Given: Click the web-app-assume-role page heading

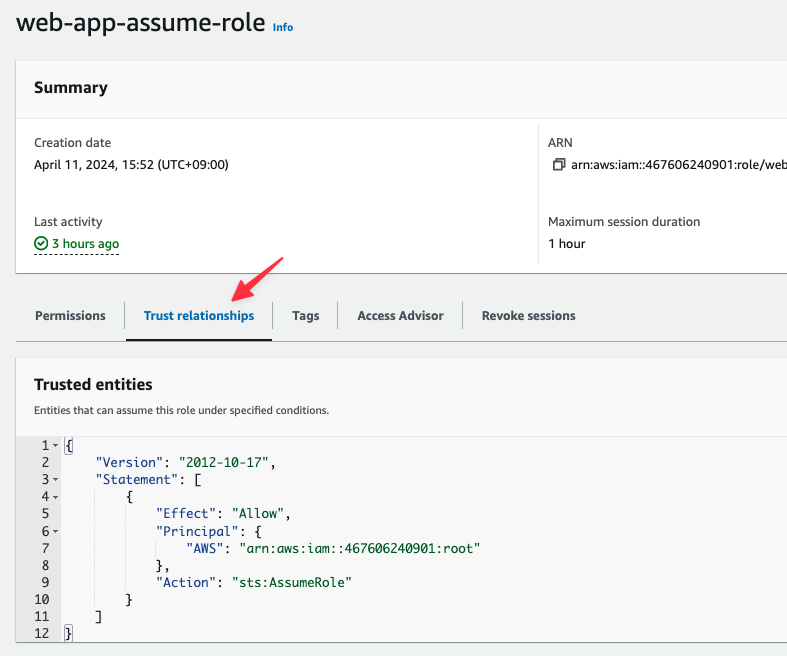Looking at the screenshot, I should pos(141,24).
